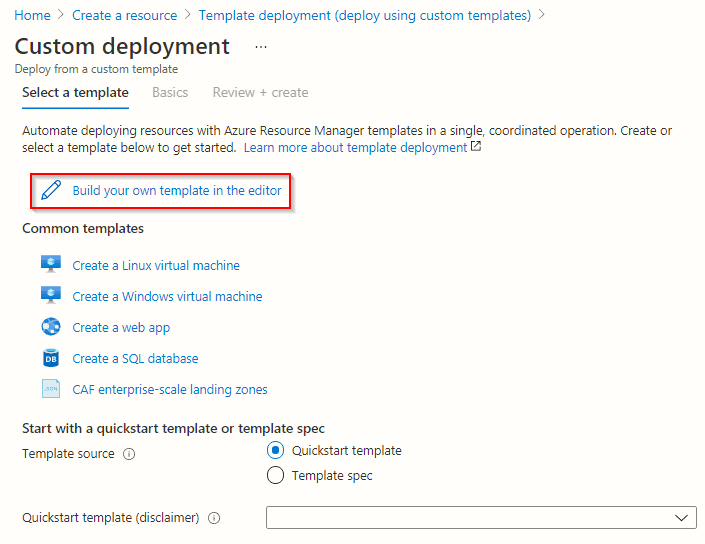
Task: Click Create a Linux virtual machine link
Action: [x=156, y=265]
